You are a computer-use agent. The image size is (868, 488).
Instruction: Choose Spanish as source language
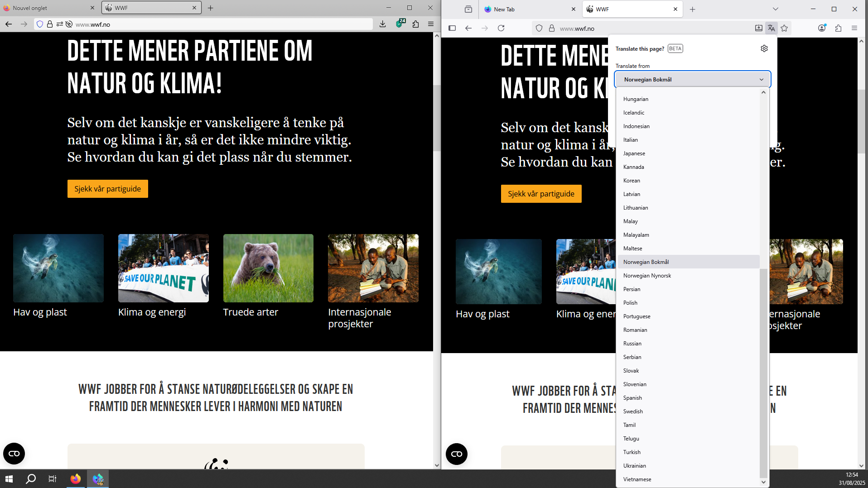click(688, 398)
